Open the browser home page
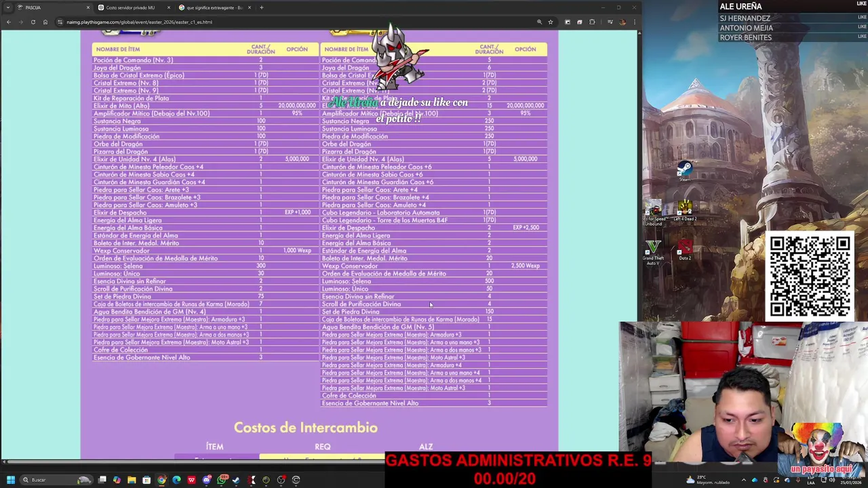Image resolution: width=868 pixels, height=488 pixels. pyautogui.click(x=45, y=22)
